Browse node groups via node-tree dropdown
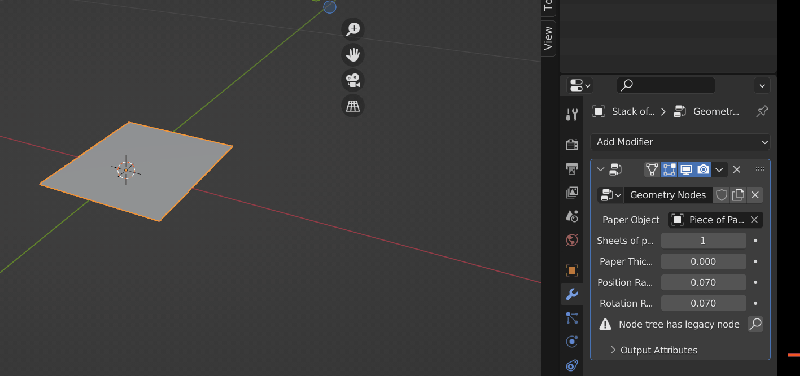 click(610, 195)
